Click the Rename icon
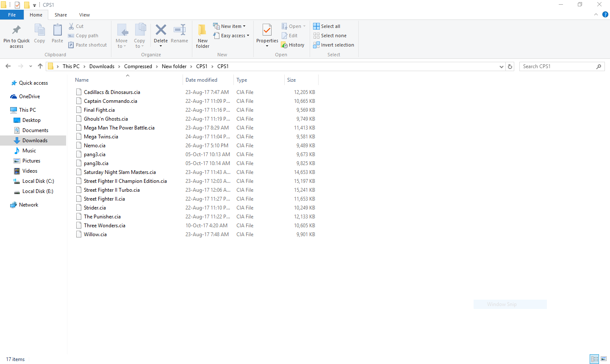The width and height of the screenshot is (610, 364). tap(180, 30)
